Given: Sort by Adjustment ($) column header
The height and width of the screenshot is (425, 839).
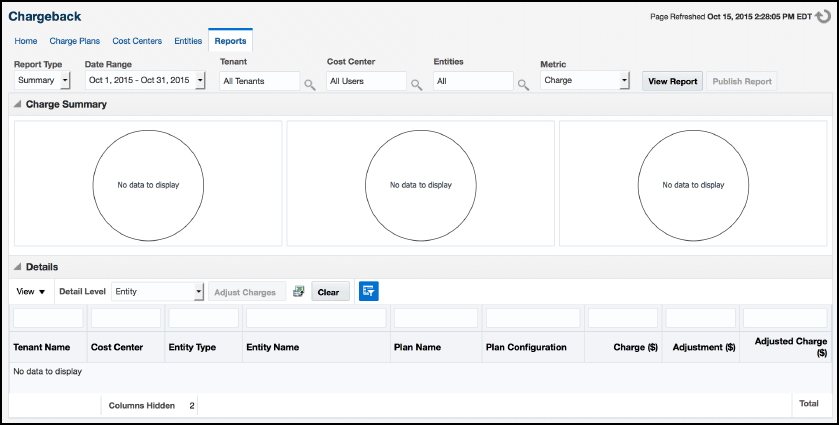Looking at the screenshot, I should click(x=701, y=347).
